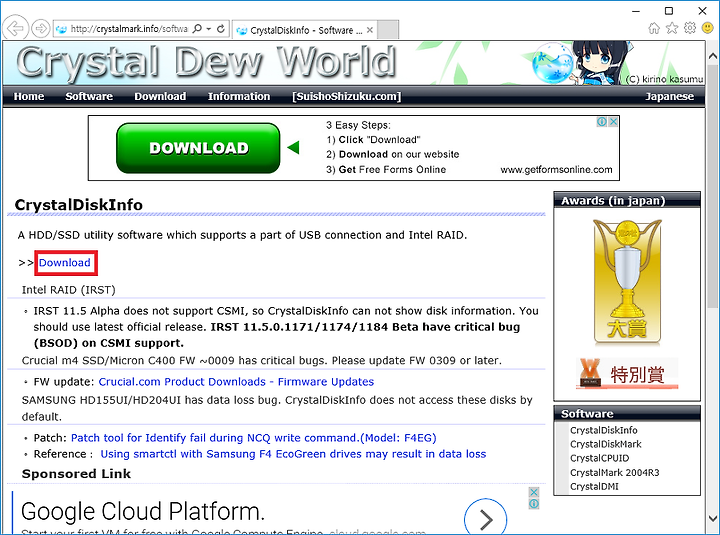Open the address bar dropdown arrow

pyautogui.click(x=208, y=29)
